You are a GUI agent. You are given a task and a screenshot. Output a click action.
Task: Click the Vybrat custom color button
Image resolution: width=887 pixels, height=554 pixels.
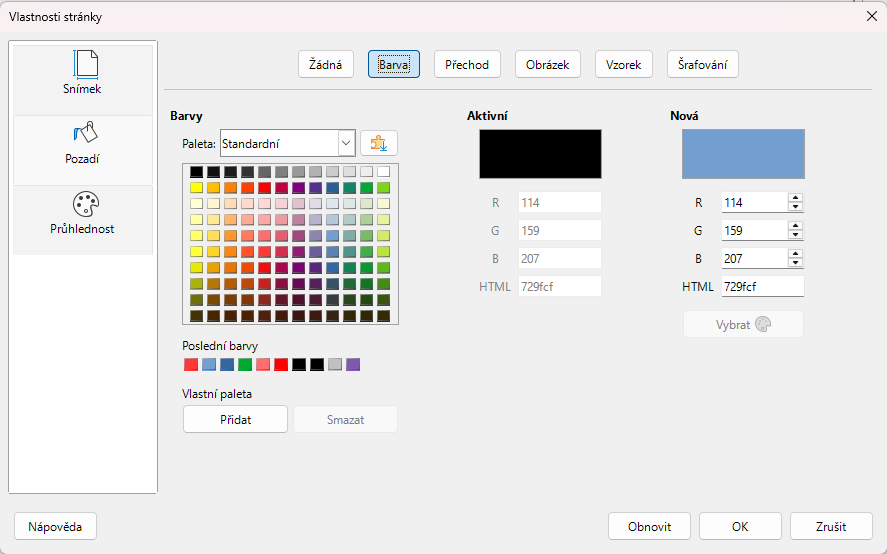point(743,324)
